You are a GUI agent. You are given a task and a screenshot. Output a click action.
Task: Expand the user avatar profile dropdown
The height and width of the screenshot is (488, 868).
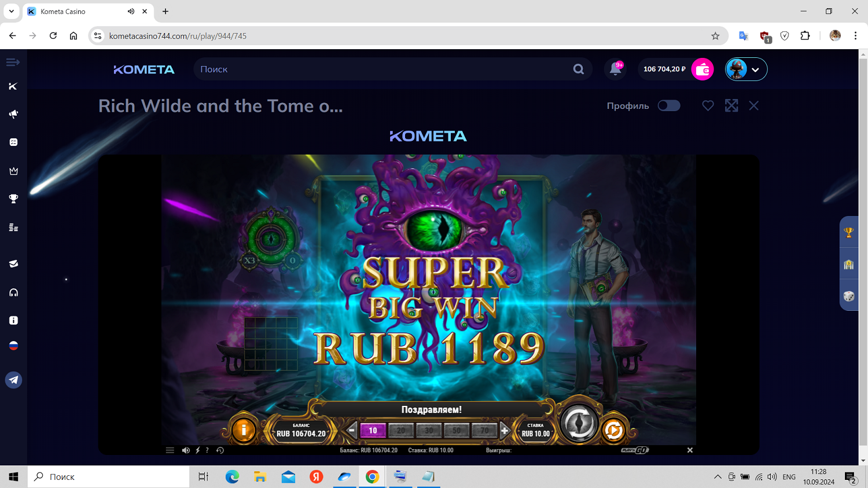point(746,69)
